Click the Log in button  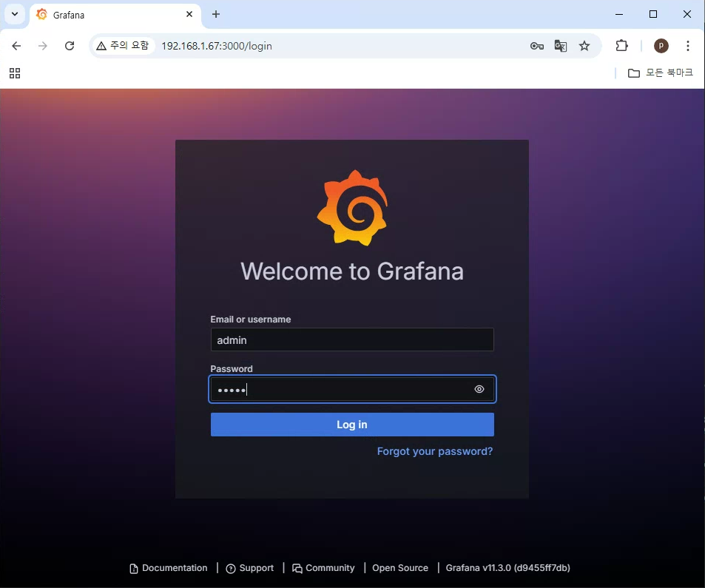coord(352,425)
